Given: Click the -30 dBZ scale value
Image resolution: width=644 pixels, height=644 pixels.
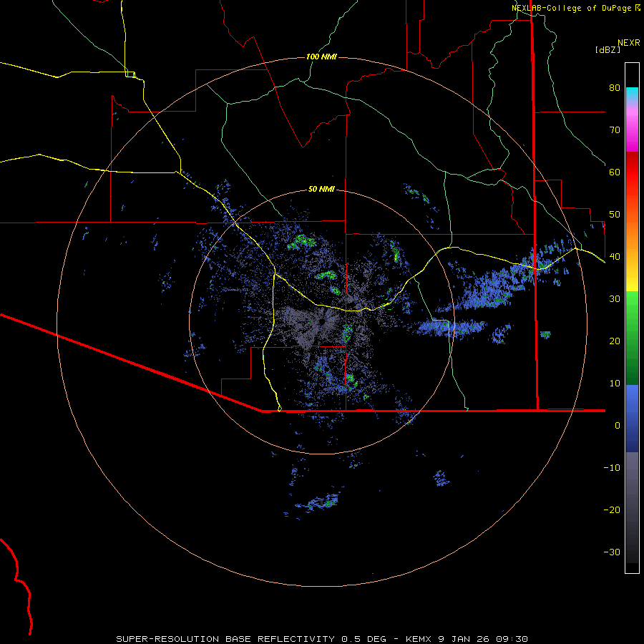Looking at the screenshot, I should click(x=612, y=552).
